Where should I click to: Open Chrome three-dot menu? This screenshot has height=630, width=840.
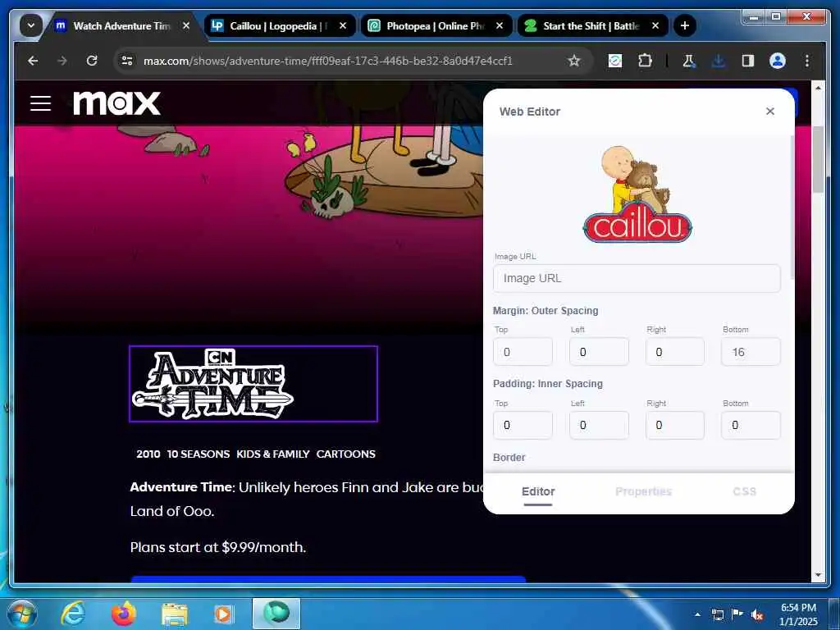807,61
